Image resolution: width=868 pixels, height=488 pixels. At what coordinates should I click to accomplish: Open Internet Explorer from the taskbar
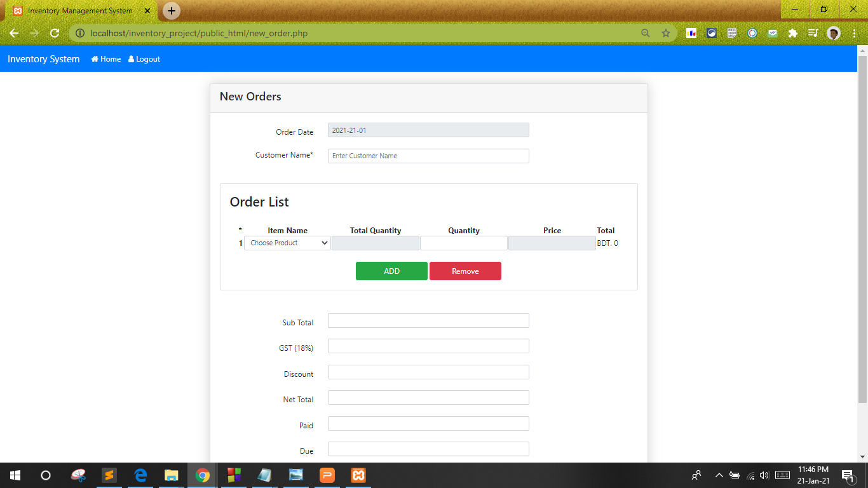click(140, 475)
